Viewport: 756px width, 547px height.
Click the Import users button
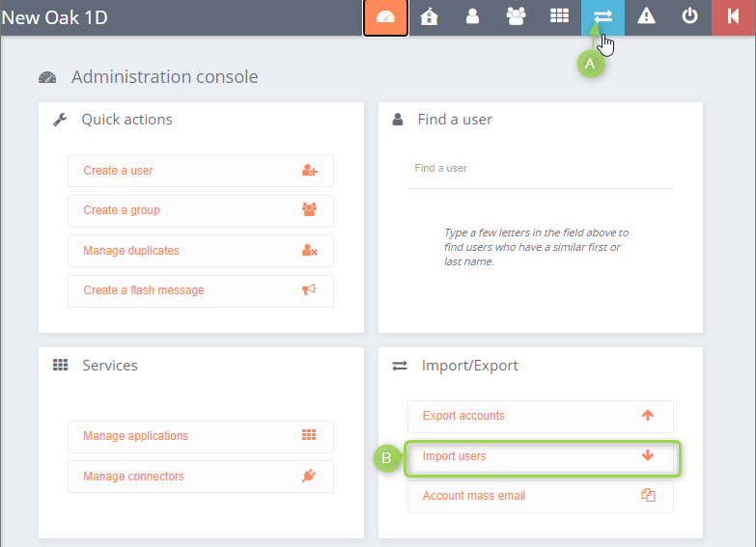pyautogui.click(x=540, y=456)
